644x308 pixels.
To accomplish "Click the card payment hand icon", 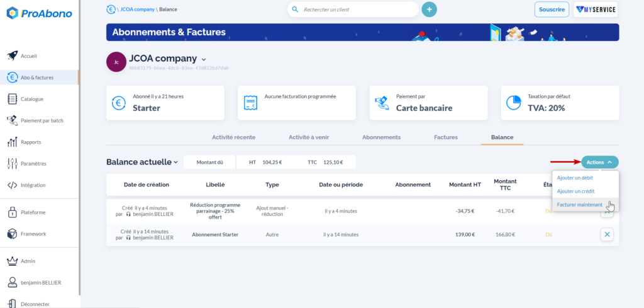I will coord(382,103).
